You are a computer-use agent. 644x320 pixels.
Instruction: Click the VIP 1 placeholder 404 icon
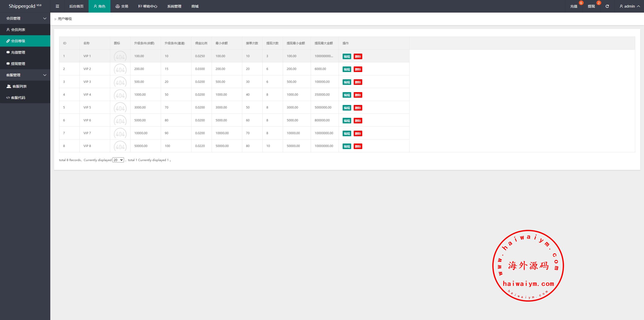coord(120,56)
